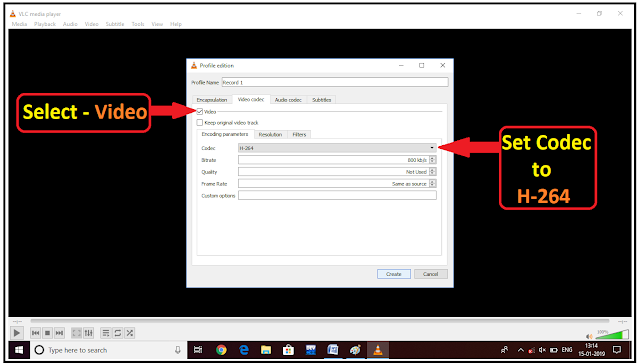The height and width of the screenshot is (364, 640).
Task: Toggle random shuffle icon
Action: [129, 333]
